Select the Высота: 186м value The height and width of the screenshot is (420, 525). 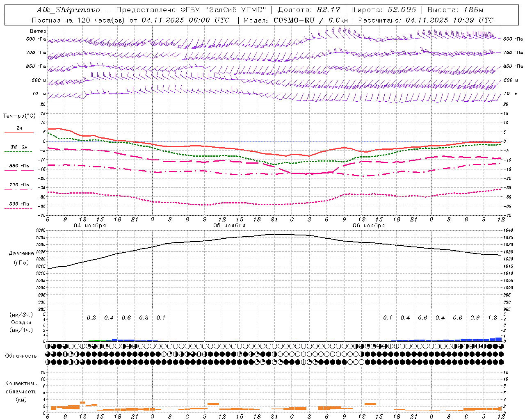click(x=455, y=10)
